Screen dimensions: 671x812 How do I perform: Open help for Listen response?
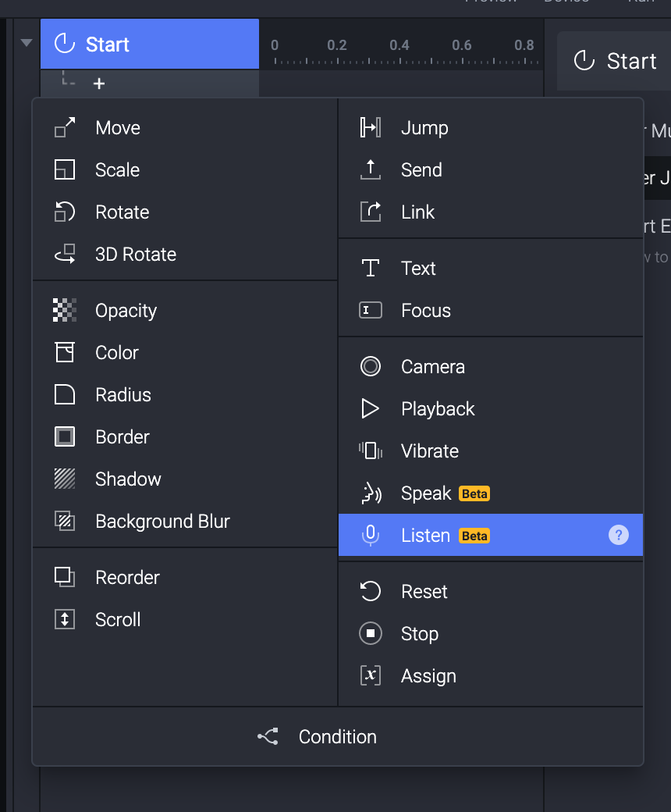[x=618, y=536]
